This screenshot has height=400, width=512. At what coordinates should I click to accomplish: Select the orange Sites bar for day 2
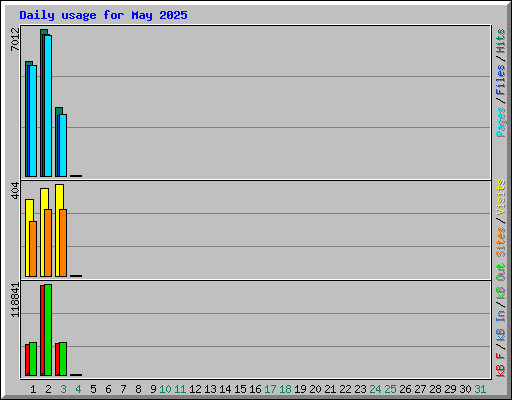tap(48, 243)
